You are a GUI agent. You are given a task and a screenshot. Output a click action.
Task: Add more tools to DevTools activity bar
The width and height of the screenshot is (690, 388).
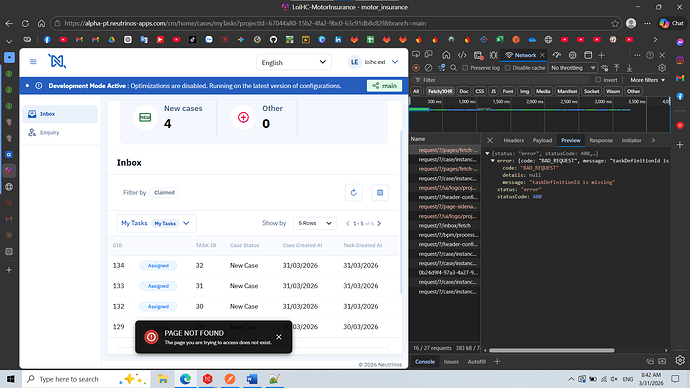(x=601, y=55)
